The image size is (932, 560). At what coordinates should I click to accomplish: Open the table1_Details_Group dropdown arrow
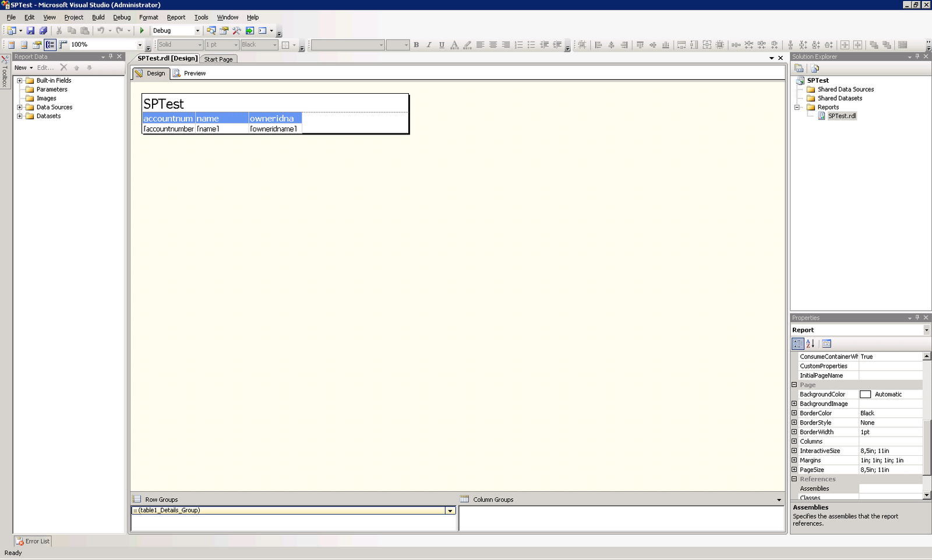[x=450, y=511]
